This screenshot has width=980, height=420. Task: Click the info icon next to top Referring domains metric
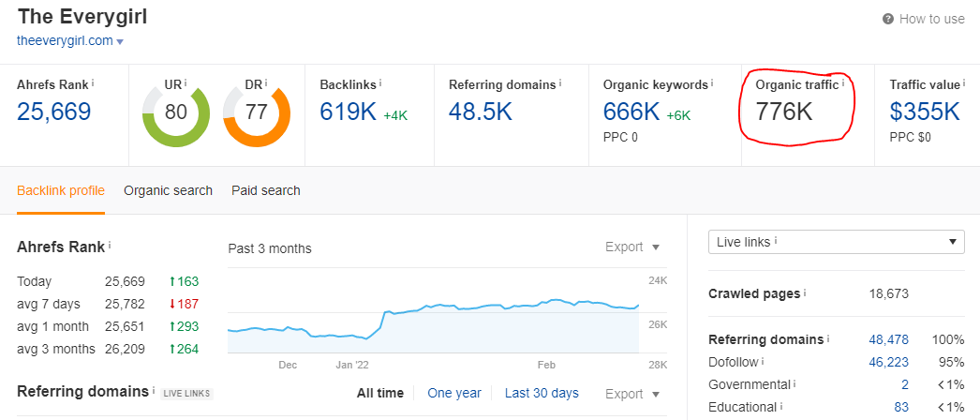tap(560, 82)
